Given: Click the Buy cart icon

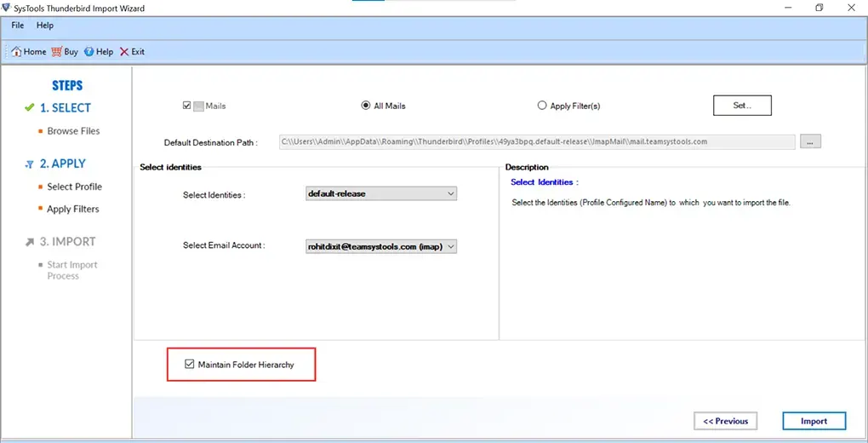Looking at the screenshot, I should 56,52.
